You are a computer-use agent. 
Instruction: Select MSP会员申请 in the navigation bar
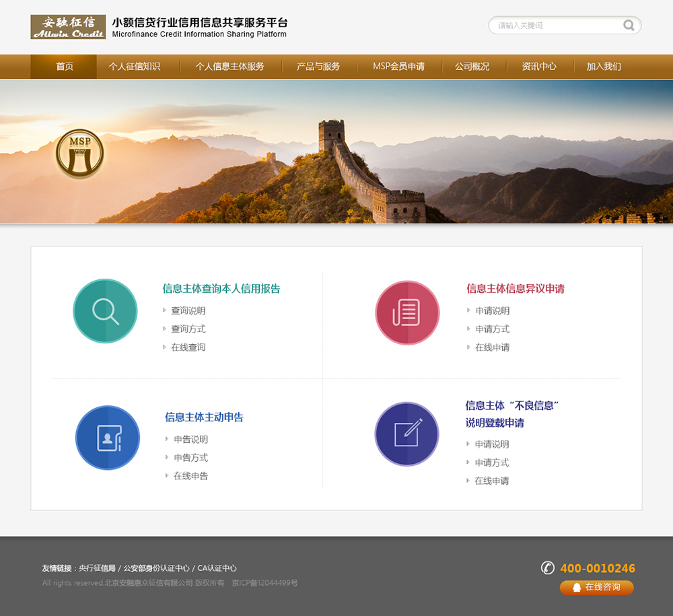[x=398, y=67]
